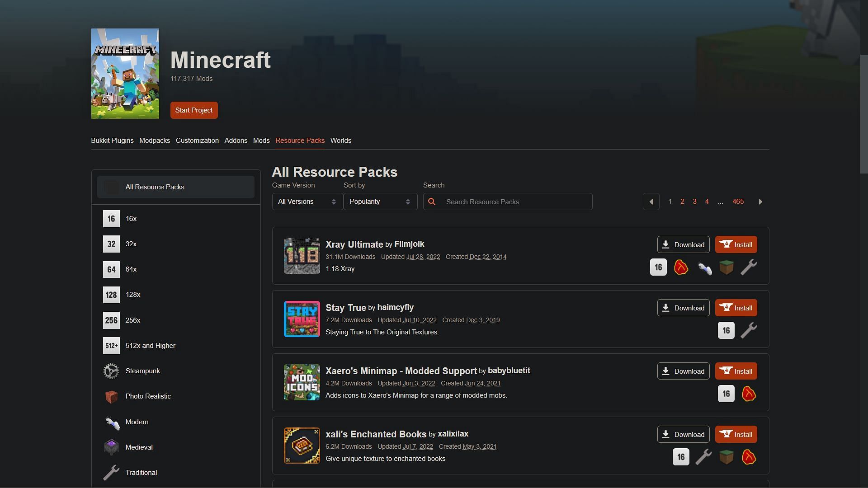868x488 pixels.
Task: Open author Filmjolk's profile
Action: [x=409, y=244]
